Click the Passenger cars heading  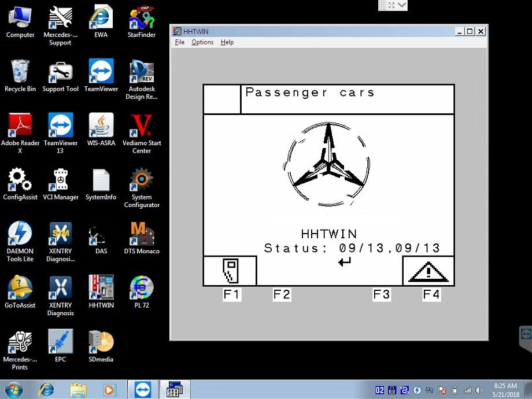click(310, 93)
